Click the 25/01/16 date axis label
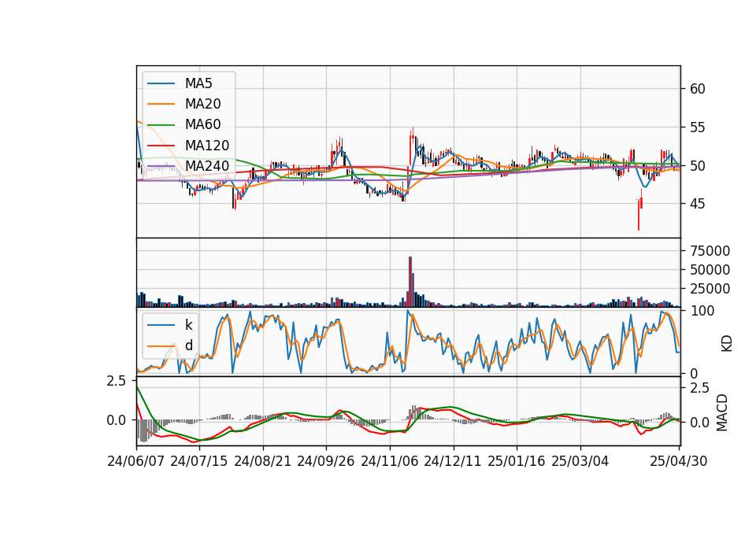 click(x=517, y=461)
